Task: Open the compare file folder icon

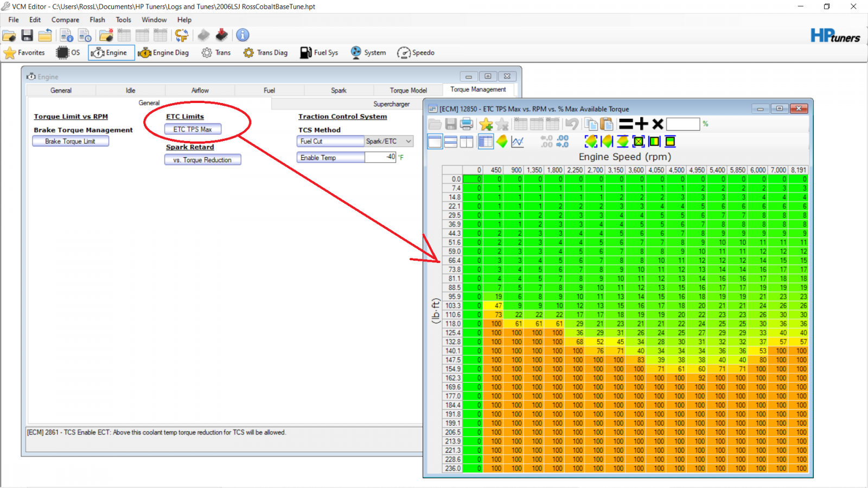Action: pos(106,36)
